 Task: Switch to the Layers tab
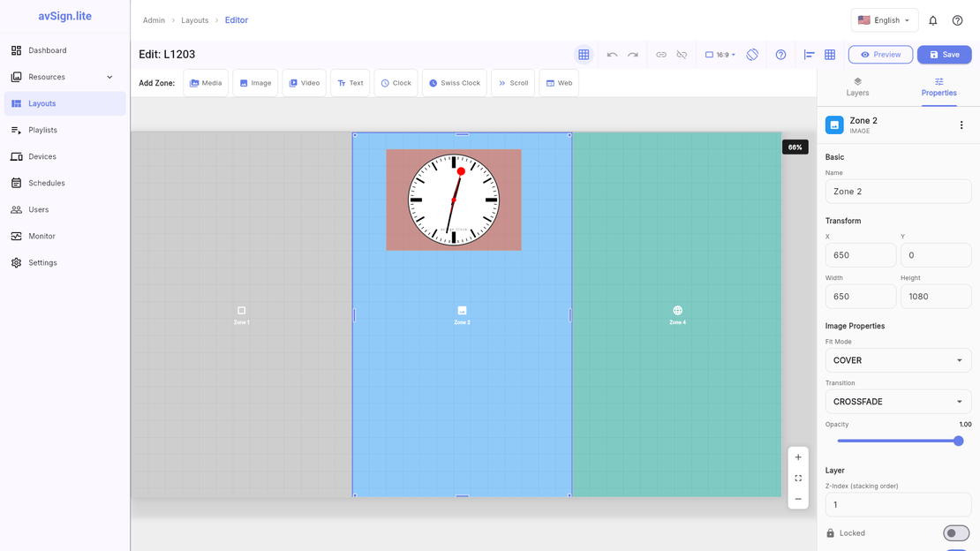point(856,86)
